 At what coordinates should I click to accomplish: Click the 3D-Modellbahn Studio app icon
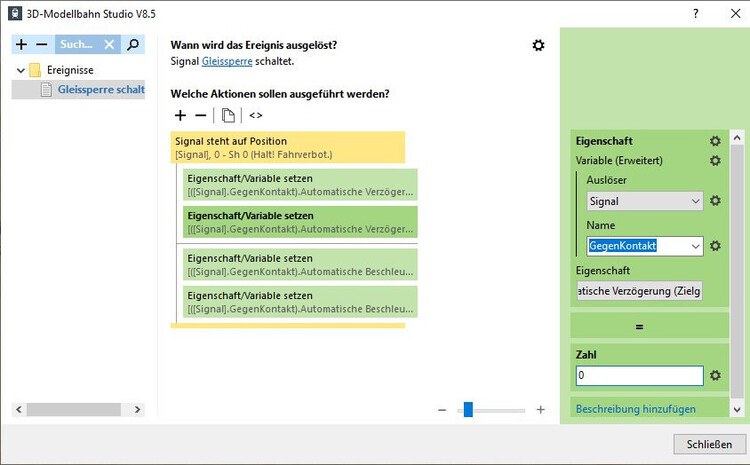(15, 13)
